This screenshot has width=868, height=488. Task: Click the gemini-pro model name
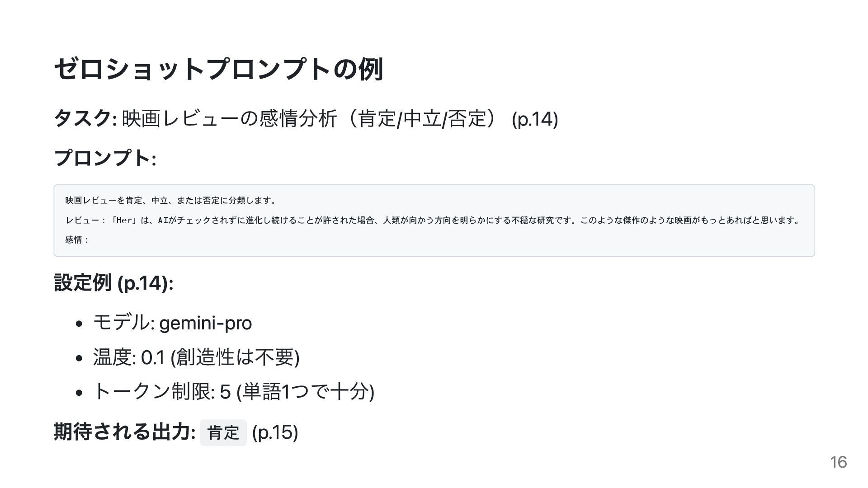tap(205, 323)
